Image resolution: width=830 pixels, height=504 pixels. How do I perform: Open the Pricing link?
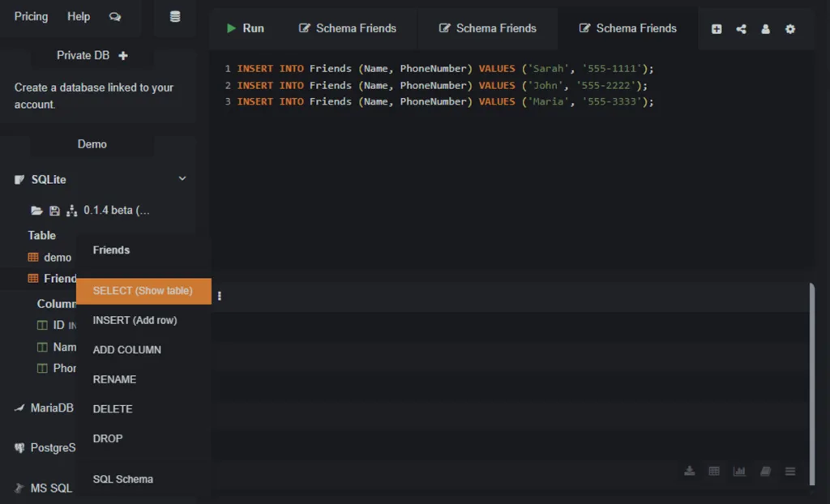tap(31, 17)
